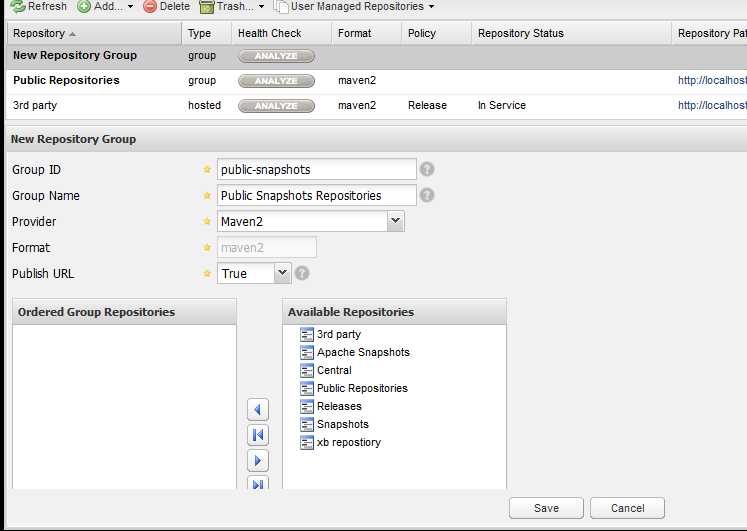Click the Health Check column header
This screenshot has height=531, width=747.
coord(282,33)
